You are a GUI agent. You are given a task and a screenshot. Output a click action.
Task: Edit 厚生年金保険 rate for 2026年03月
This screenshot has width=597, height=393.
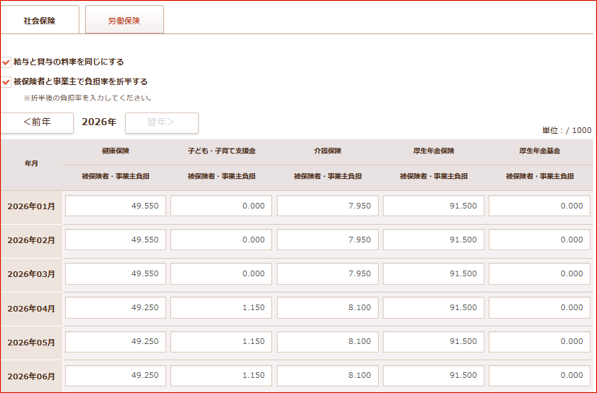433,273
